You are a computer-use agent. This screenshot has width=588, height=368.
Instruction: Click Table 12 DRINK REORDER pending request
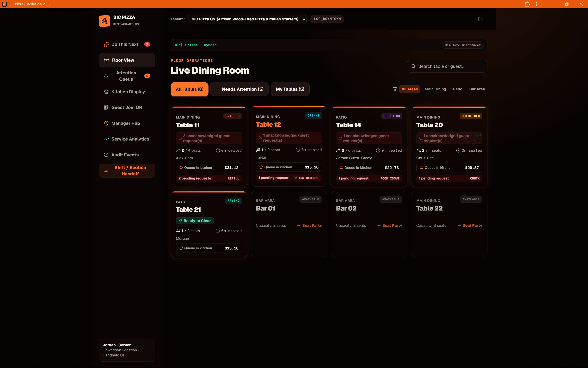(289, 178)
